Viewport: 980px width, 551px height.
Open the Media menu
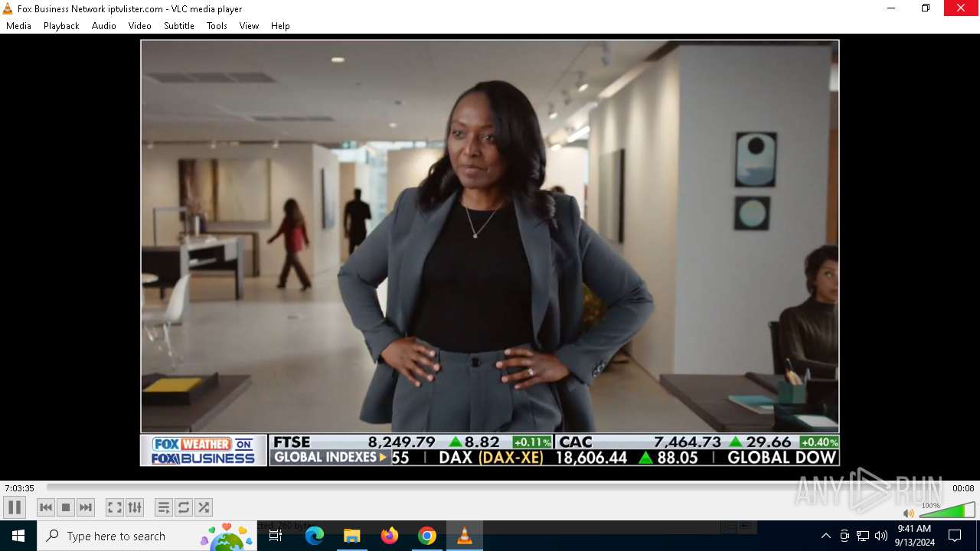19,26
